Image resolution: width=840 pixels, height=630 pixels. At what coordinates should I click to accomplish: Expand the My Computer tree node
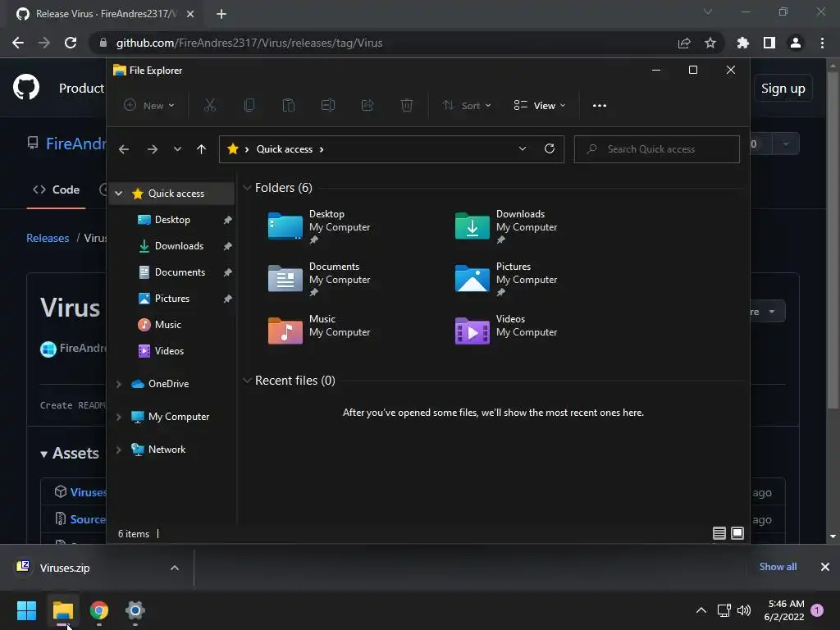pos(119,417)
